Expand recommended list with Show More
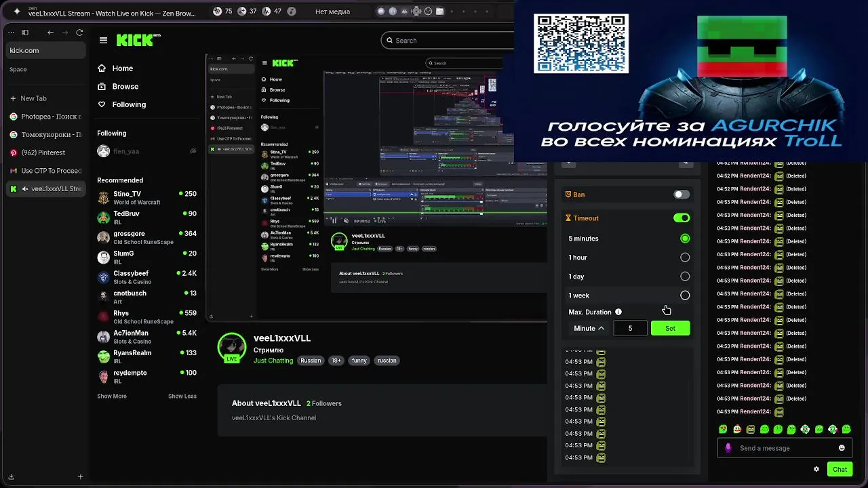This screenshot has height=488, width=868. (112, 396)
